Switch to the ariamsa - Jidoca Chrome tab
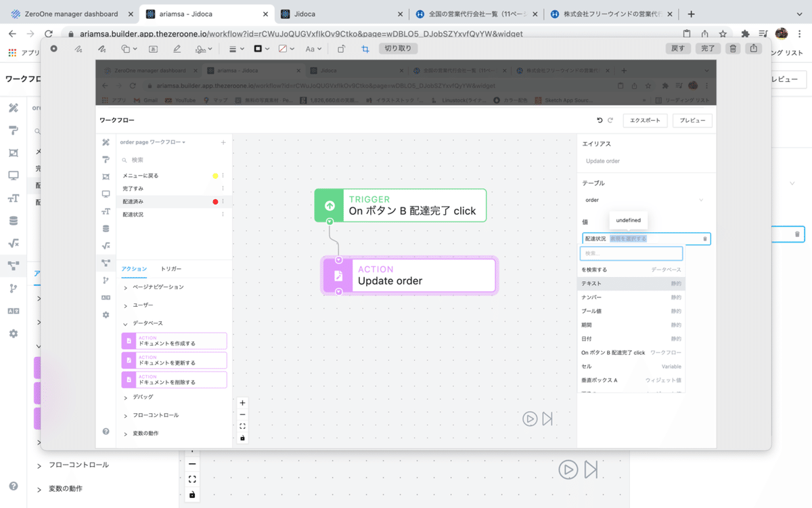Viewport: 812px width, 508px height. pyautogui.click(x=206, y=14)
